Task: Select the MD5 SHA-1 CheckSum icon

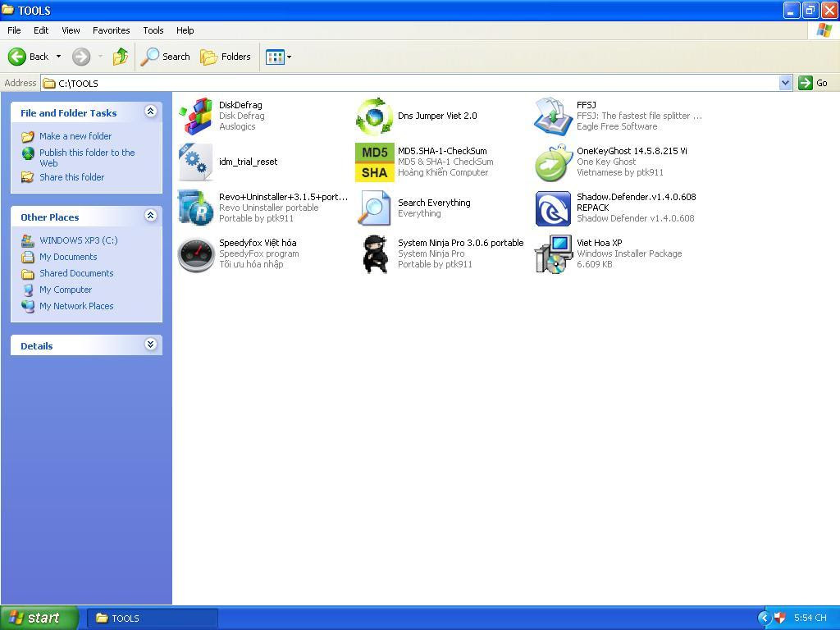Action: click(374, 162)
